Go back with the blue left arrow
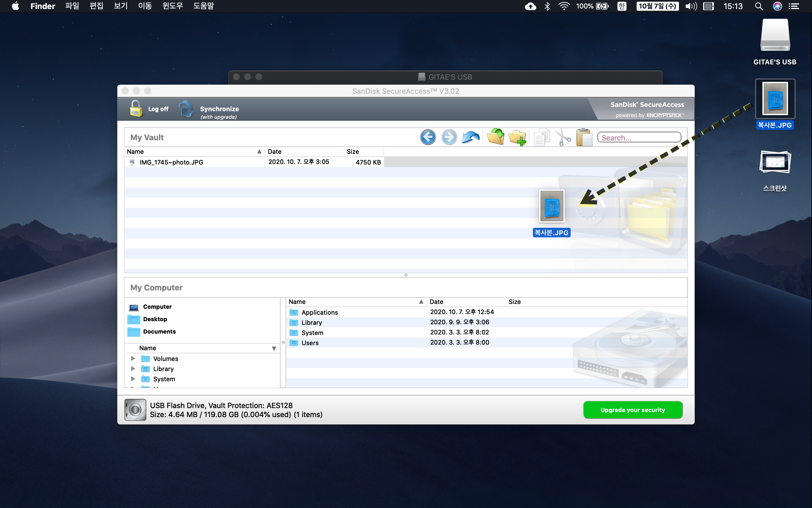Image resolution: width=812 pixels, height=508 pixels. coord(428,137)
